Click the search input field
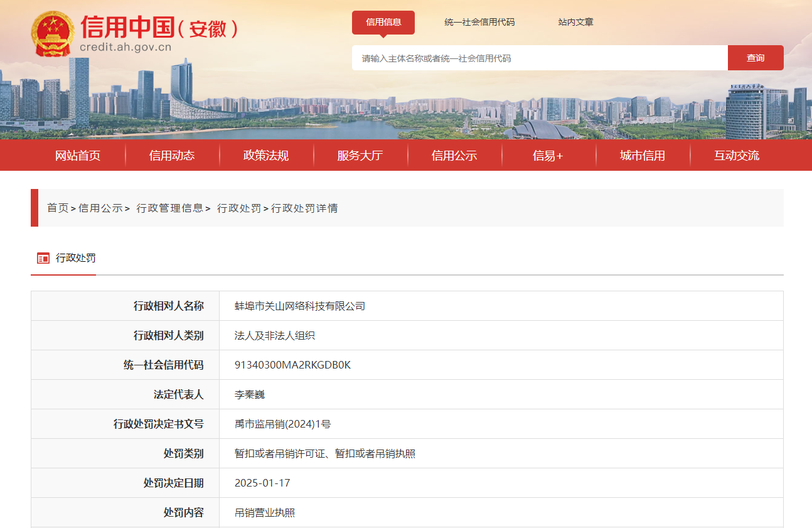 tap(540, 57)
